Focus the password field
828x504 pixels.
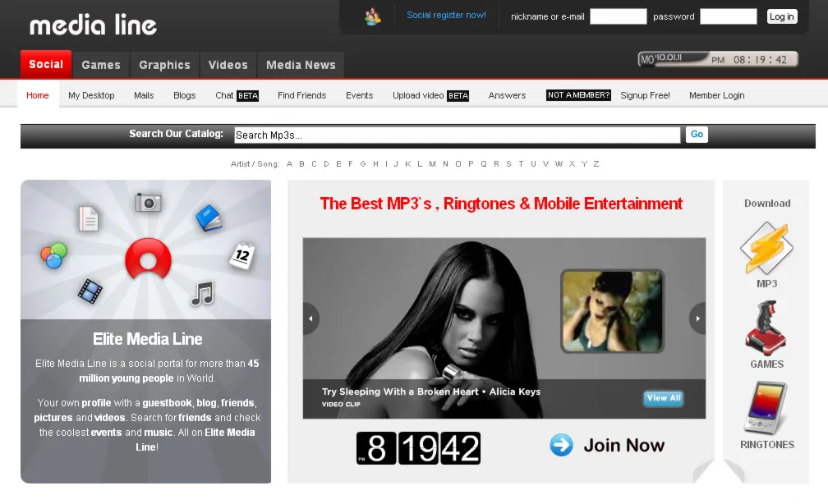pos(728,16)
